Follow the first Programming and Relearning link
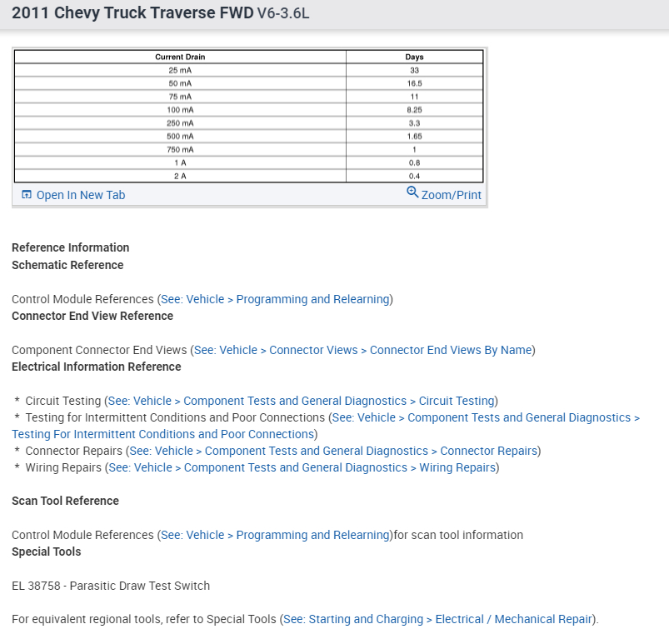Viewport: 669px width, 644px height. click(x=312, y=299)
